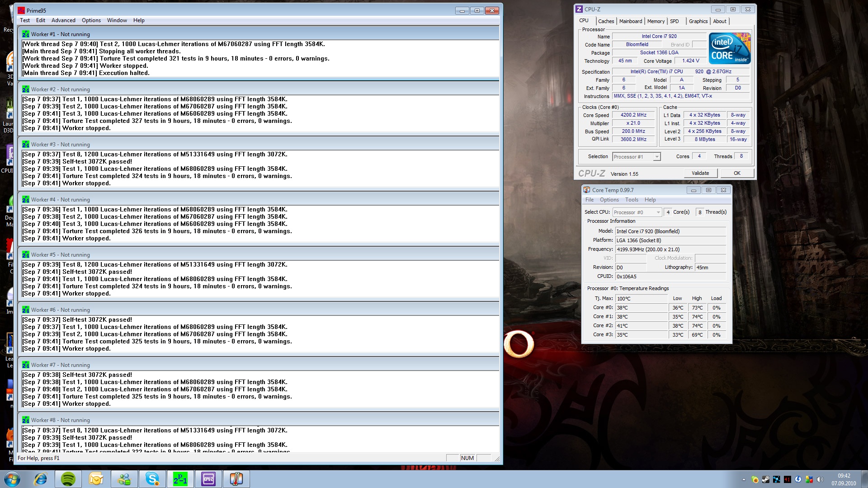Click the blue molecule tray icon
This screenshot has width=868, height=488.
(x=777, y=479)
